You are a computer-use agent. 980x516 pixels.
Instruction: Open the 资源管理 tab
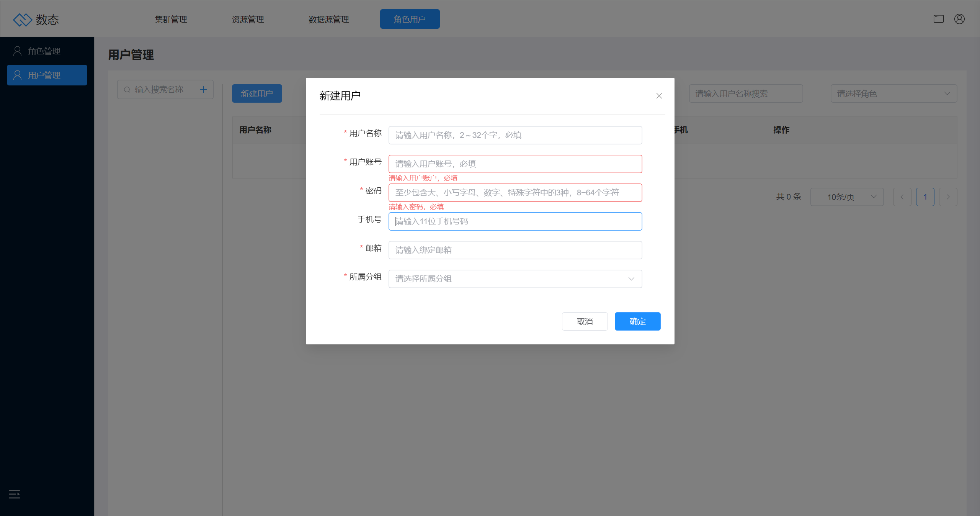coord(248,19)
